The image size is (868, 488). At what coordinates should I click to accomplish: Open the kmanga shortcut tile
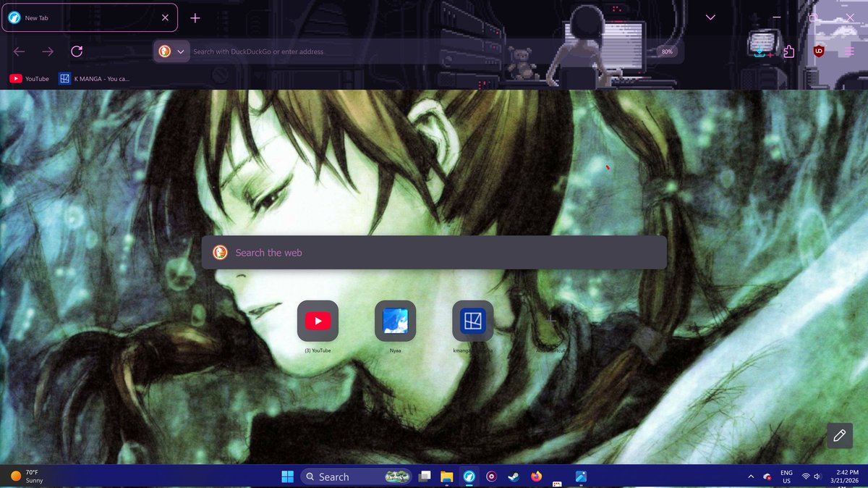[472, 321]
